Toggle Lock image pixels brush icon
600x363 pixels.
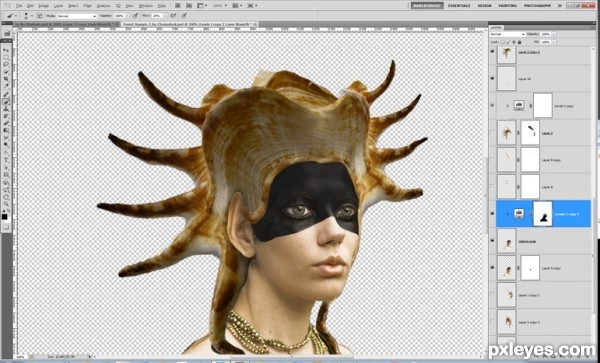509,42
